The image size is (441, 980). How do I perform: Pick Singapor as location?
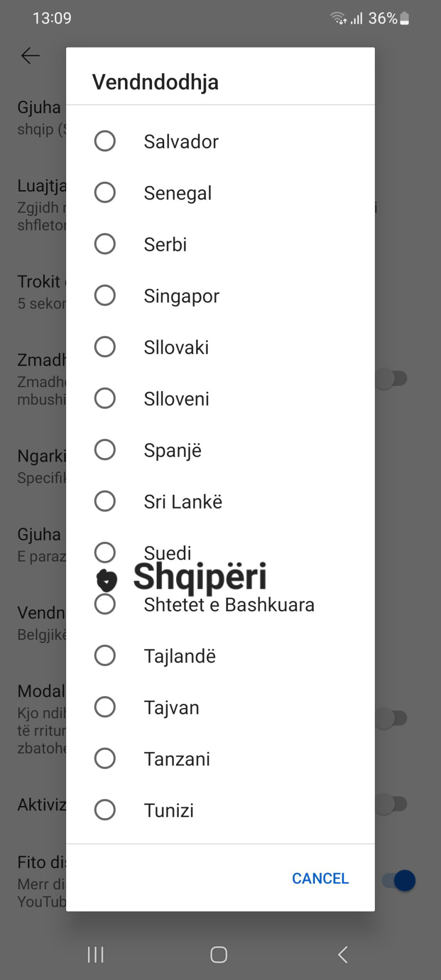click(x=105, y=295)
